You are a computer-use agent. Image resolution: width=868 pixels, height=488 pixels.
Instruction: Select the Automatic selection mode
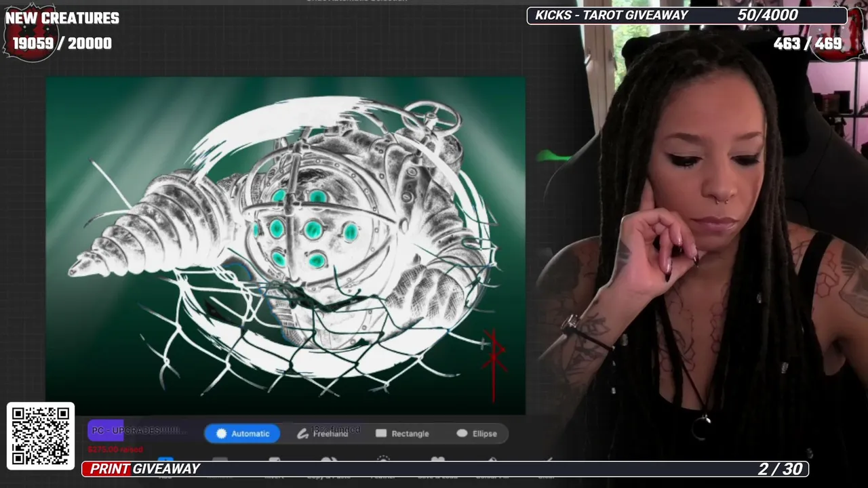pyautogui.click(x=243, y=434)
